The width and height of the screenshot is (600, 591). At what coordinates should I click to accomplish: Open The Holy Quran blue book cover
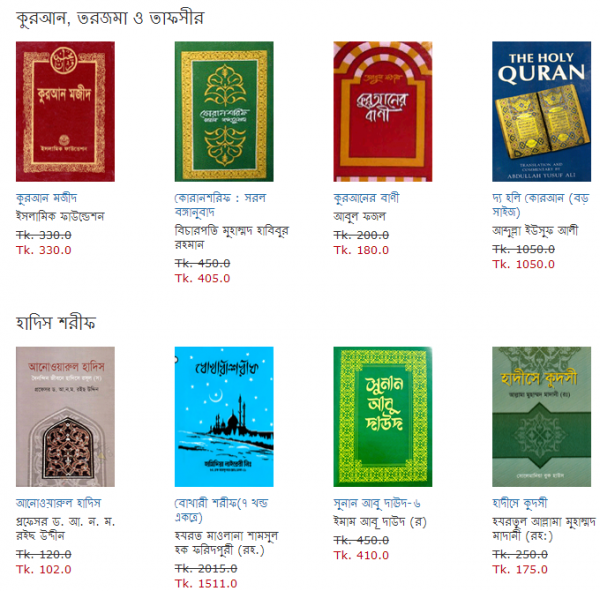[x=541, y=111]
